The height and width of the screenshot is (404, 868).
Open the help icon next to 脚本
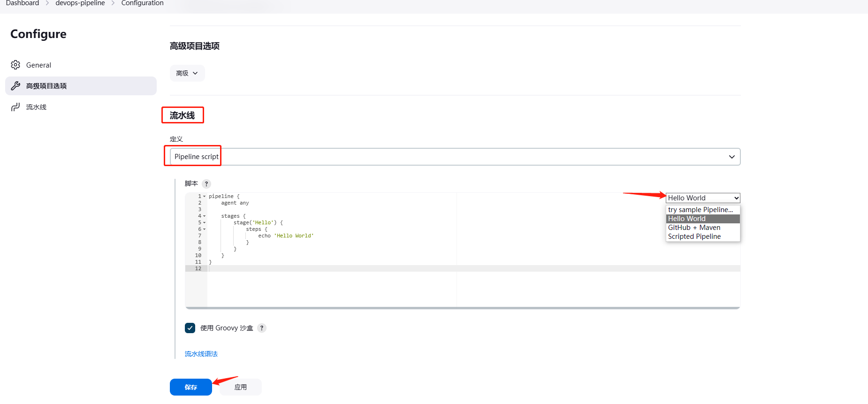pos(206,184)
